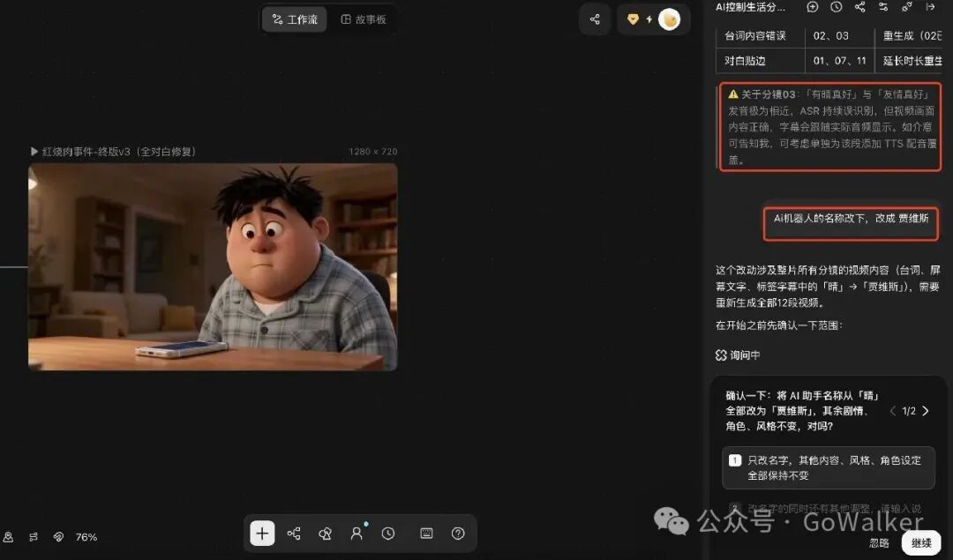Click the 1280 x 720 resolution label
The height and width of the screenshot is (560, 953).
tap(372, 151)
